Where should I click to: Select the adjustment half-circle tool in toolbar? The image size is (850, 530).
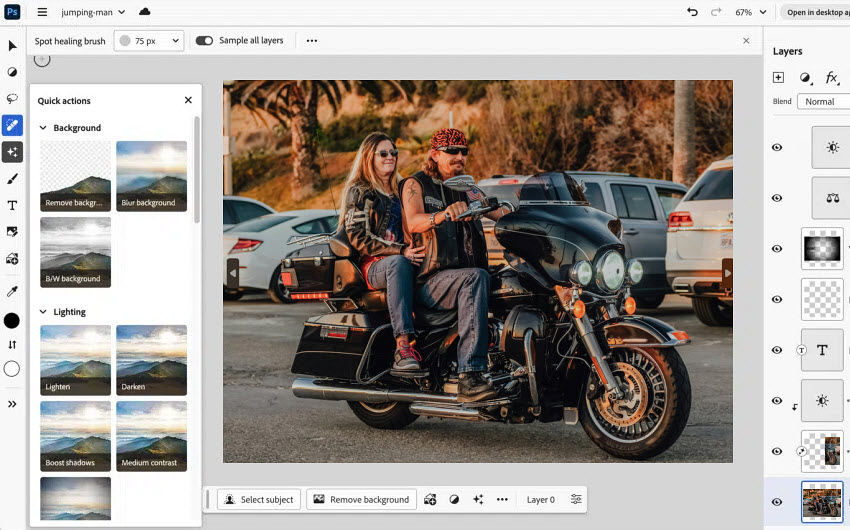click(x=12, y=72)
